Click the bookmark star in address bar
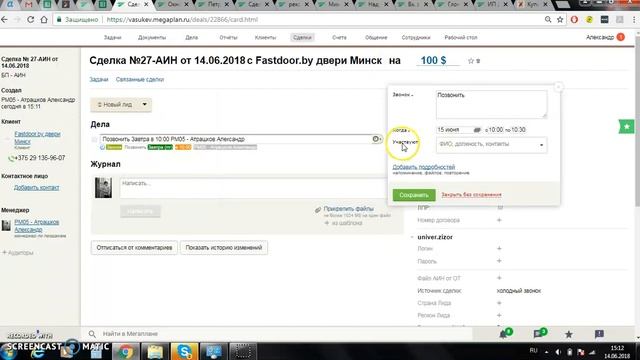This screenshot has height=360, width=640. click(560, 20)
